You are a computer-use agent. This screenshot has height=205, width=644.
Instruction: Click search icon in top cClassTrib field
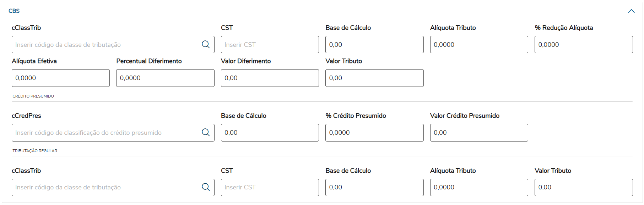[x=206, y=44]
